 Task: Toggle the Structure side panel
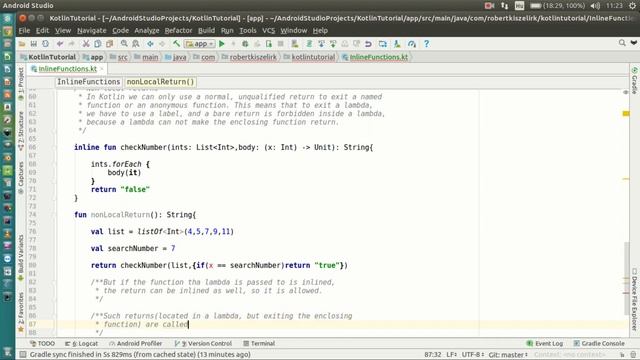pyautogui.click(x=21, y=131)
